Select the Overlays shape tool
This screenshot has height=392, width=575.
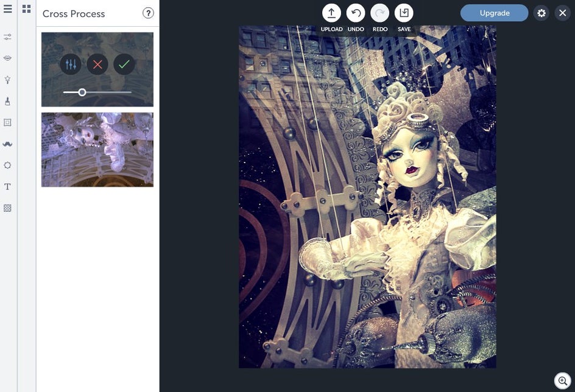point(7,165)
